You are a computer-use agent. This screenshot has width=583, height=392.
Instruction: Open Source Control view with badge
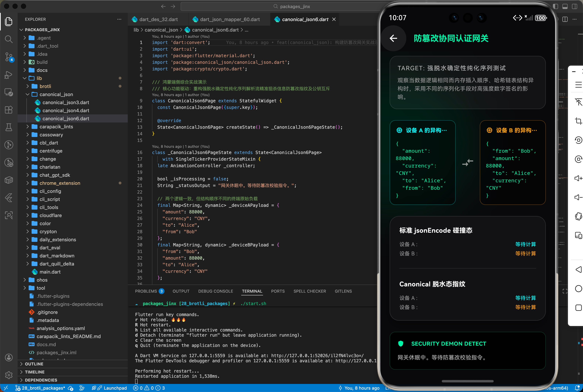(x=9, y=57)
